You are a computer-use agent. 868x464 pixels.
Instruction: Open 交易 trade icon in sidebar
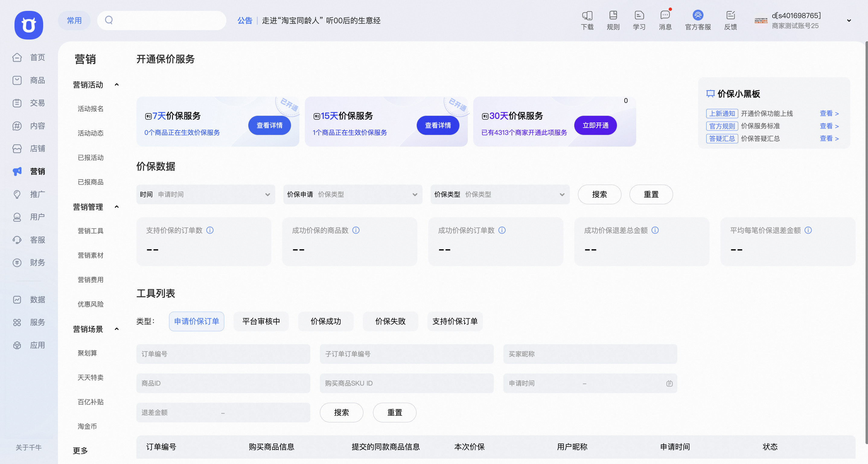pos(17,103)
